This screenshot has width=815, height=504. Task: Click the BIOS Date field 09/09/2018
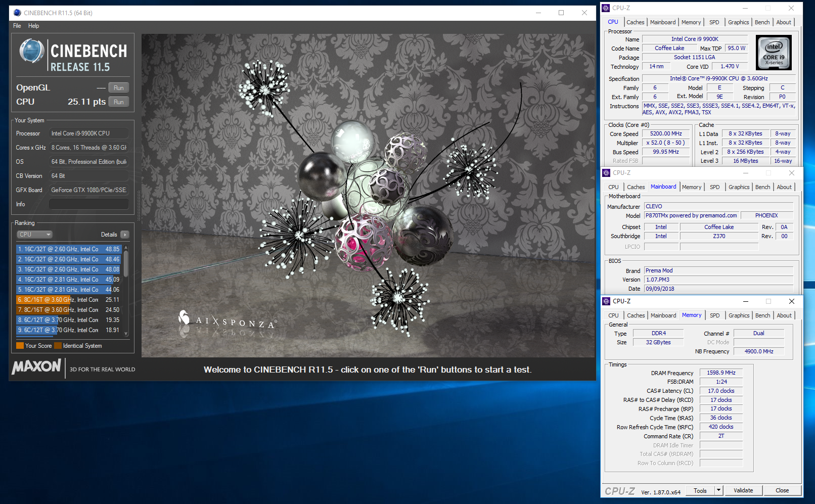point(718,289)
